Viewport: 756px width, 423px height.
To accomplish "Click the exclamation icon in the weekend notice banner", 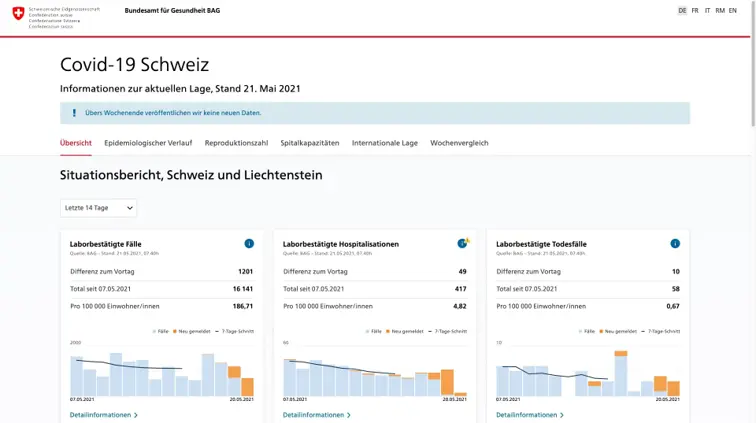I will click(74, 113).
